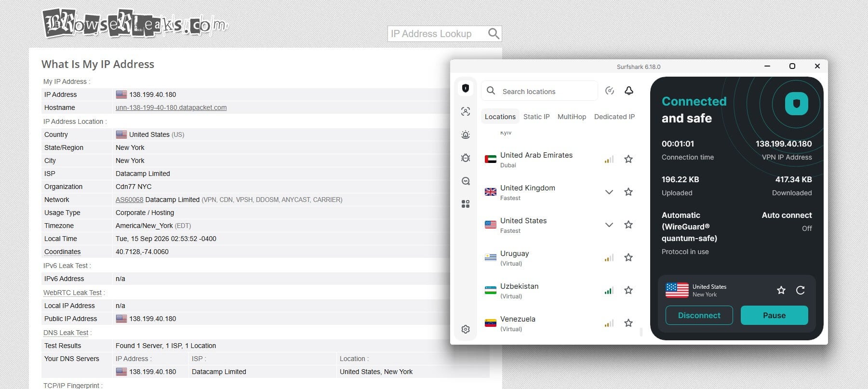The width and height of the screenshot is (868, 389).
Task: Switch to the Dedicated IP tab
Action: click(x=614, y=117)
